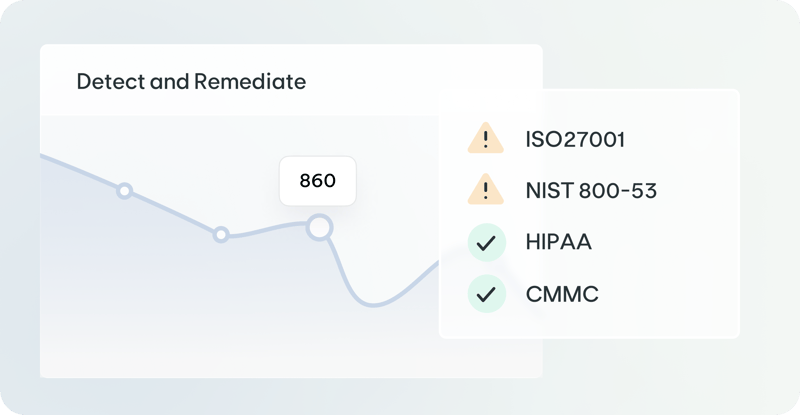Click the Detect and Remediate heading
800x415 pixels.
coord(191,82)
